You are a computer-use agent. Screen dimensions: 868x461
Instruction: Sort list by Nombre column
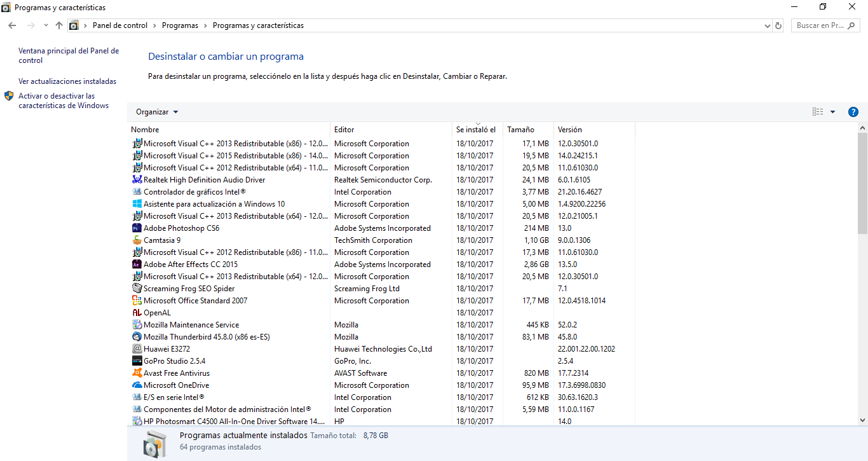229,130
